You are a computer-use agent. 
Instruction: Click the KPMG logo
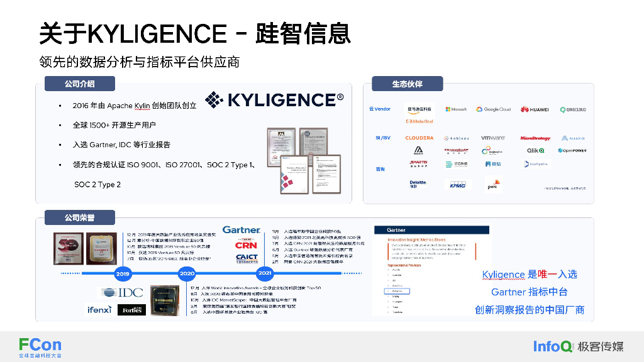pos(457,185)
